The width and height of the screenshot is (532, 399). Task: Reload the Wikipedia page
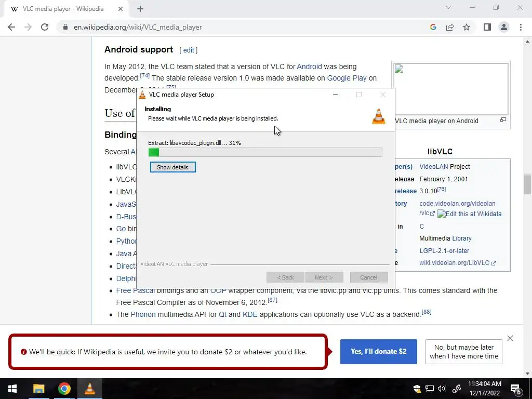pyautogui.click(x=45, y=27)
